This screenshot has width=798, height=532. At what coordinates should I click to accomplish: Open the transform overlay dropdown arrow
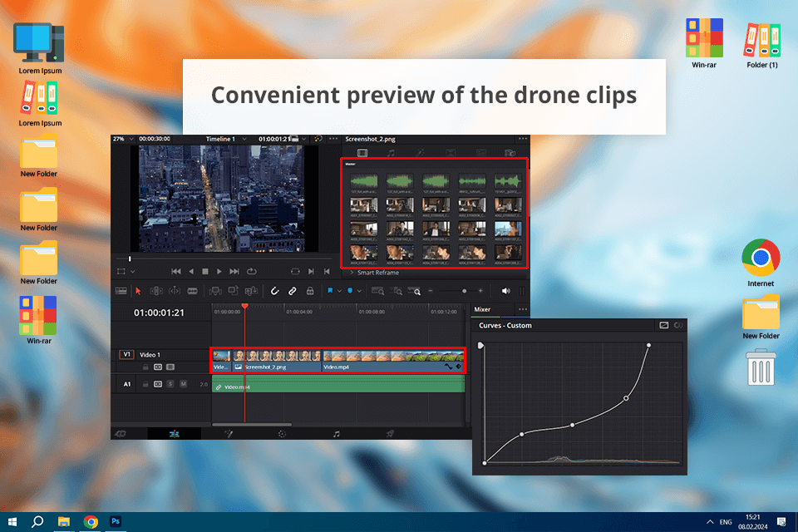pyautogui.click(x=133, y=272)
